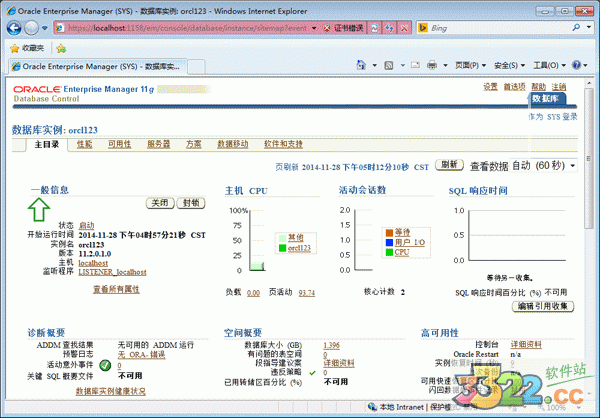Click the compatibility view icon in address bar
The height and width of the screenshot is (418, 600).
point(375,28)
